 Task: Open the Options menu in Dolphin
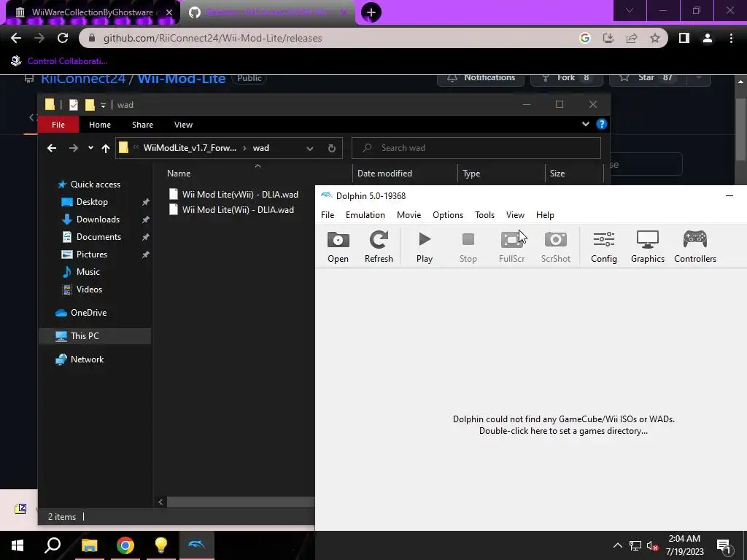pyautogui.click(x=448, y=215)
